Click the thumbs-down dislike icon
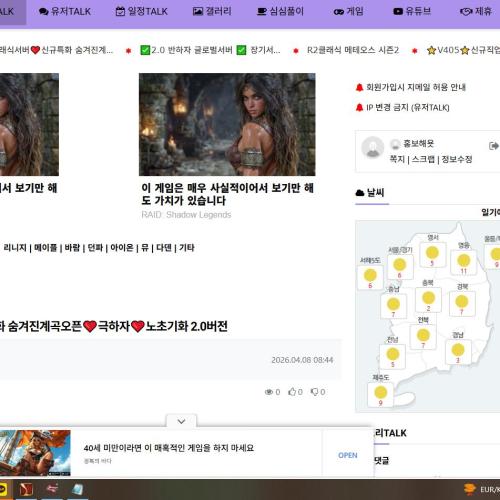This screenshot has height=500, width=500. tap(314, 392)
